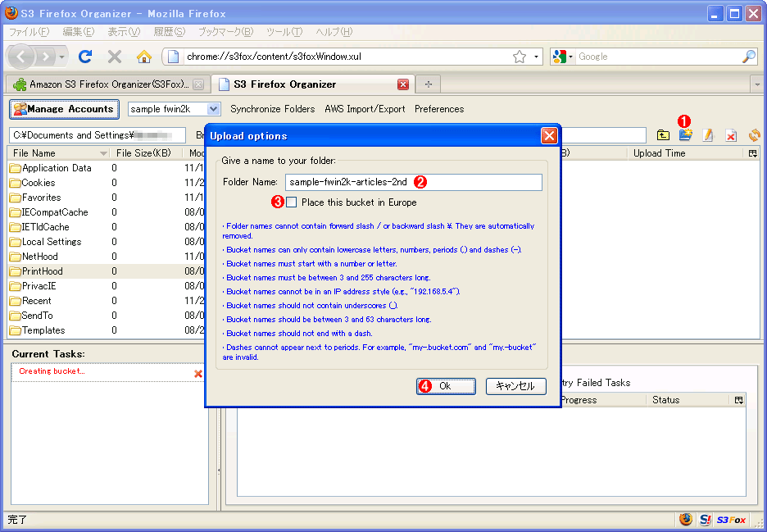Viewport: 767px width, 532px height.
Task: Click the create new bucket/folder icon
Action: pyautogui.click(x=685, y=134)
